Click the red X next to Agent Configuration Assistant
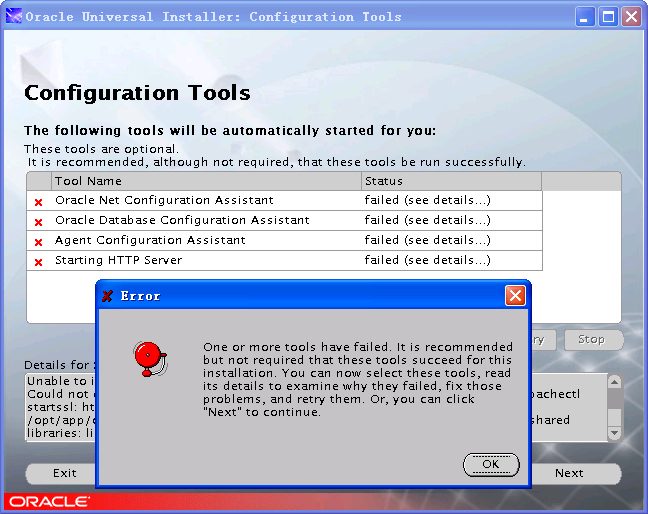 coord(39,242)
